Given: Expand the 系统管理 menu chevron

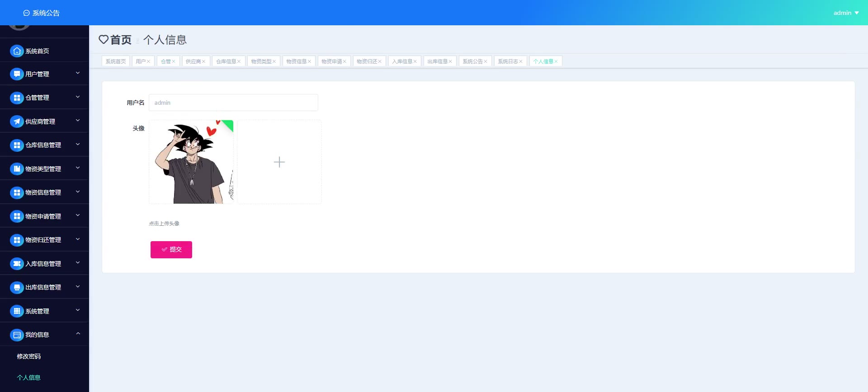Looking at the screenshot, I should coord(78,310).
